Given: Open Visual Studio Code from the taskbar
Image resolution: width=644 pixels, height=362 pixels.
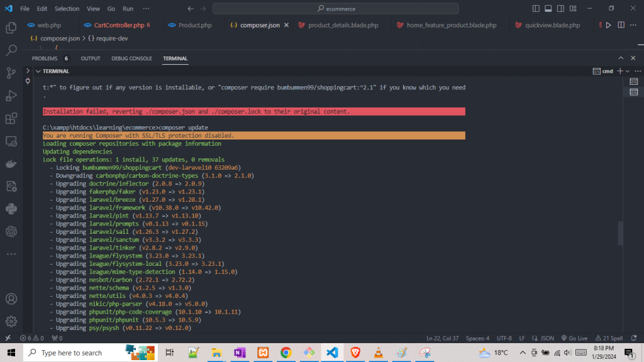Looking at the screenshot, I should (332, 353).
